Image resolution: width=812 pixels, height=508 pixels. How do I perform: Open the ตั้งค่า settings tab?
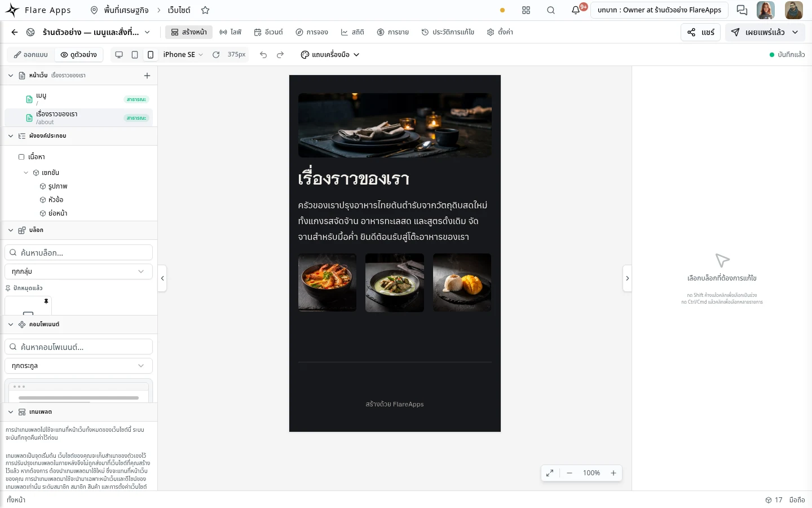point(500,32)
